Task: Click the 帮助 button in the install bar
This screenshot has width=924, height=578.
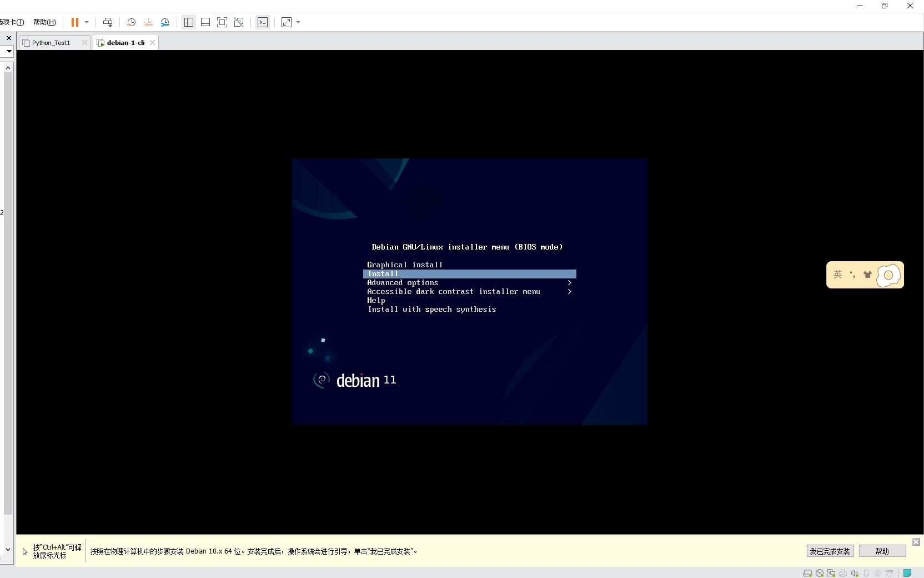Action: [x=882, y=551]
